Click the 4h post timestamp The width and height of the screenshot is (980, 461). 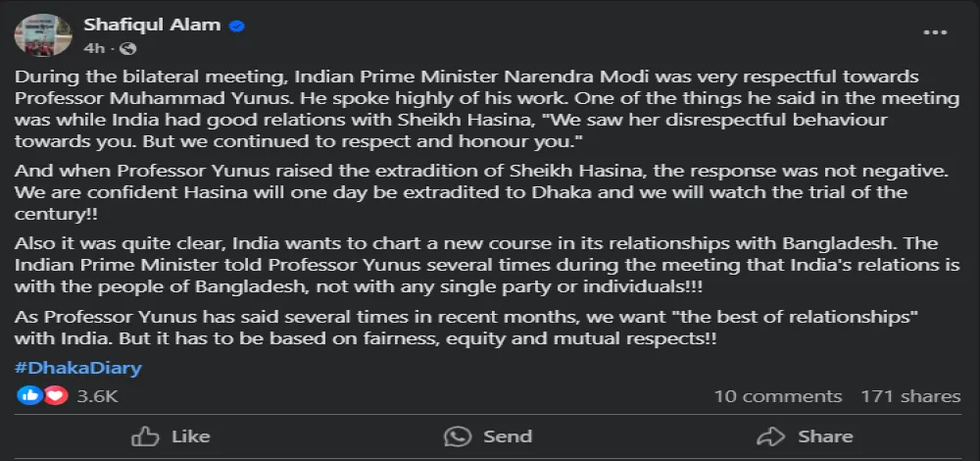pos(93,47)
